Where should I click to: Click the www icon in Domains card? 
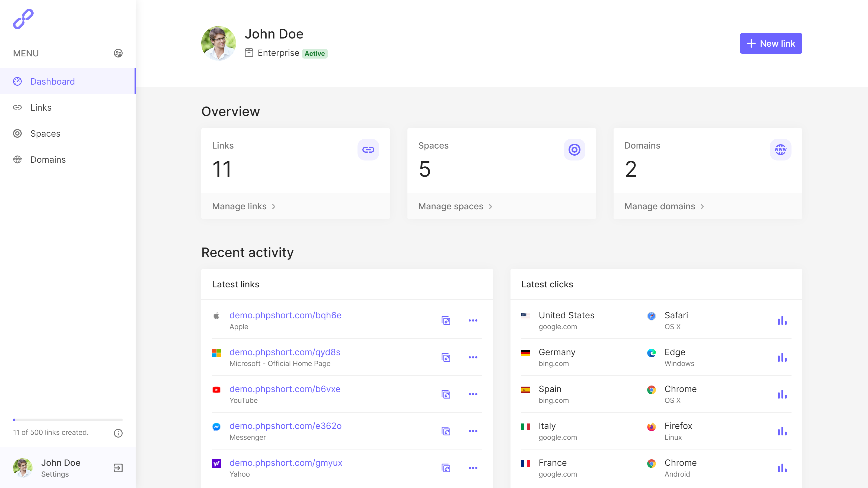point(780,150)
